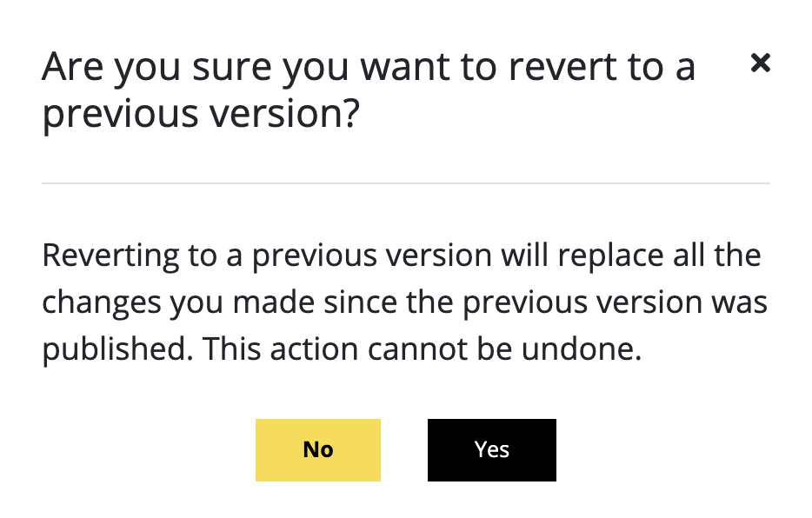Click the black Yes button
The width and height of the screenshot is (812, 518).
click(491, 449)
